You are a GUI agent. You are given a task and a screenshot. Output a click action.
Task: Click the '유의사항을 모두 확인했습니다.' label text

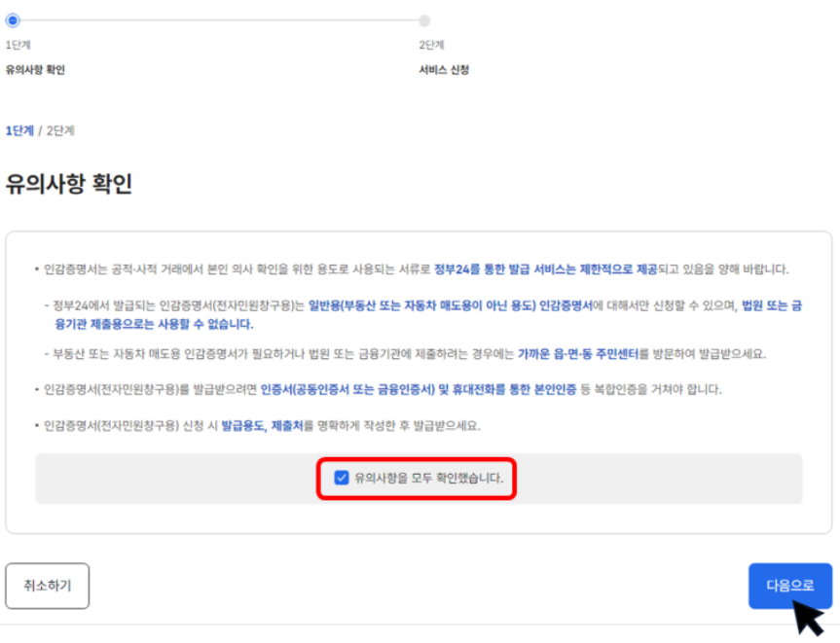pyautogui.click(x=428, y=478)
